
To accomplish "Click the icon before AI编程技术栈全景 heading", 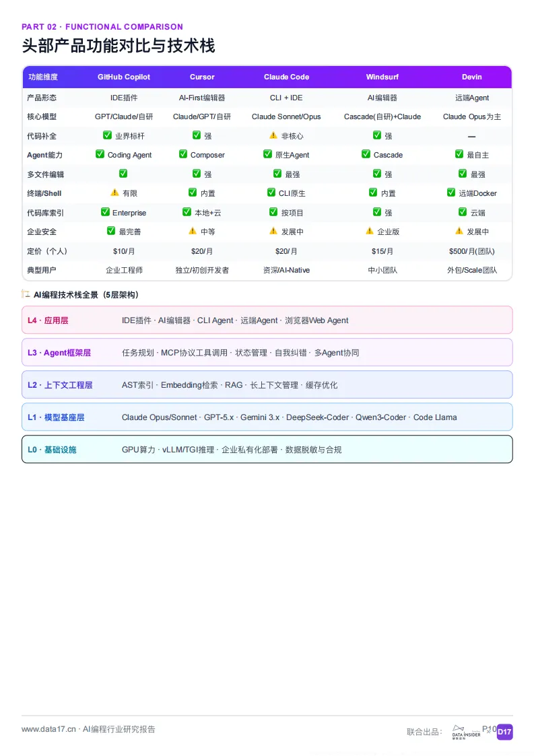I will pos(26,294).
